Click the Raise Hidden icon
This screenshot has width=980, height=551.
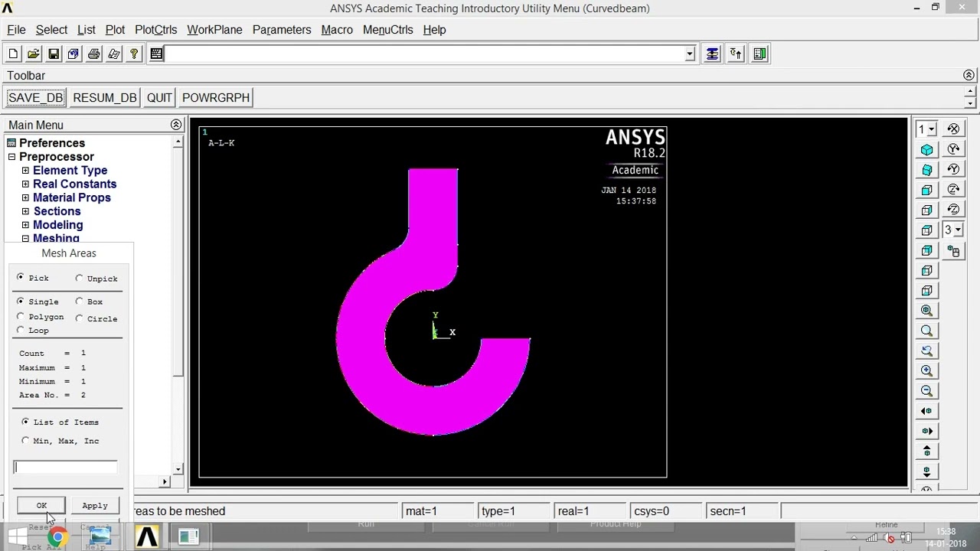[712, 54]
